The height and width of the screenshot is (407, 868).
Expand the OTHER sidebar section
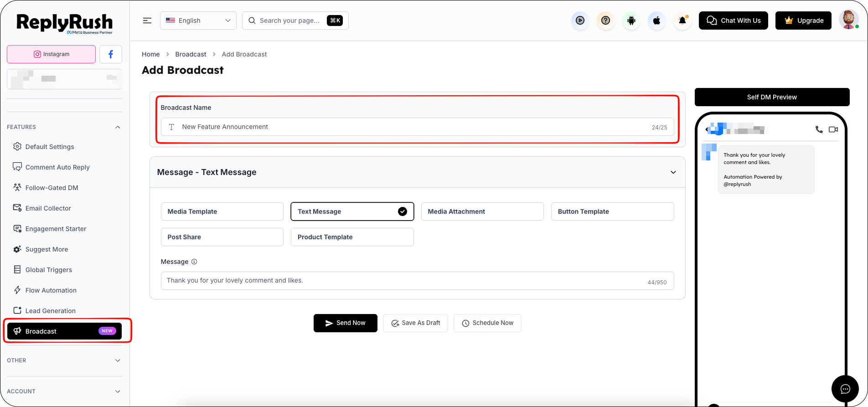point(118,361)
